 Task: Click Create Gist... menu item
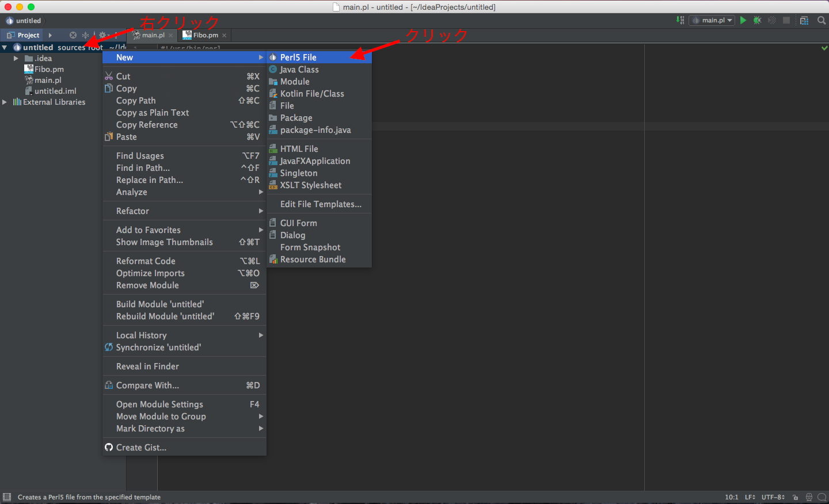(184, 448)
